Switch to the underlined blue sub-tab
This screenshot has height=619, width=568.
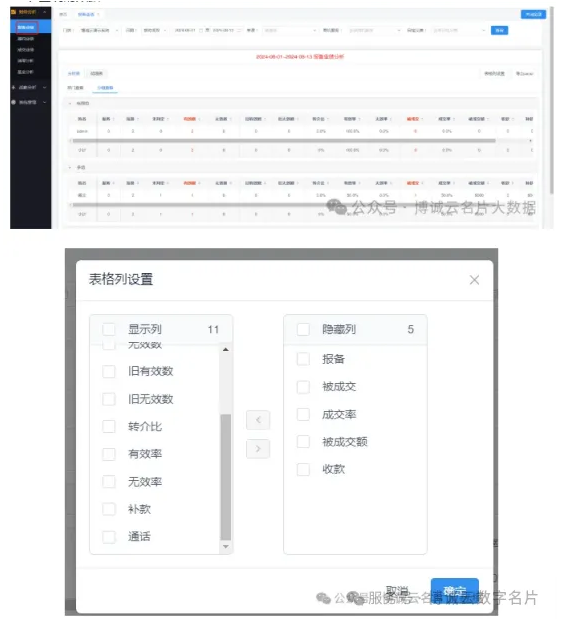pos(105,88)
